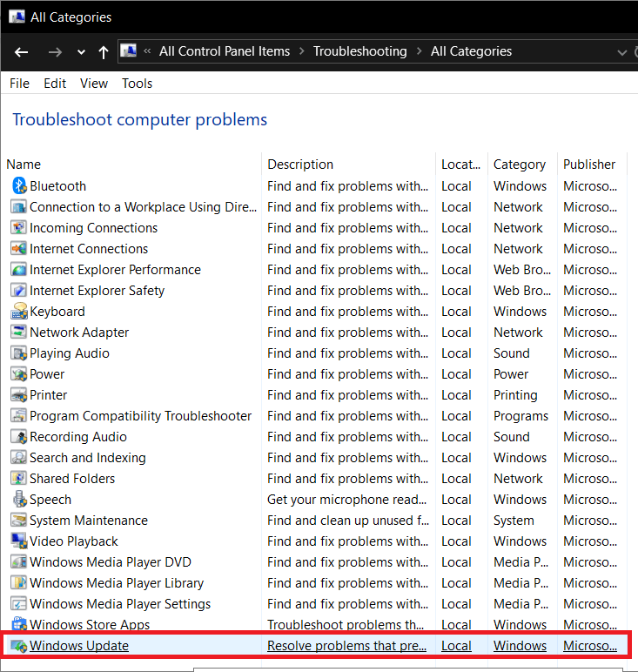Click the Network Adapter icon
Image resolution: width=638 pixels, height=672 pixels.
[19, 333]
